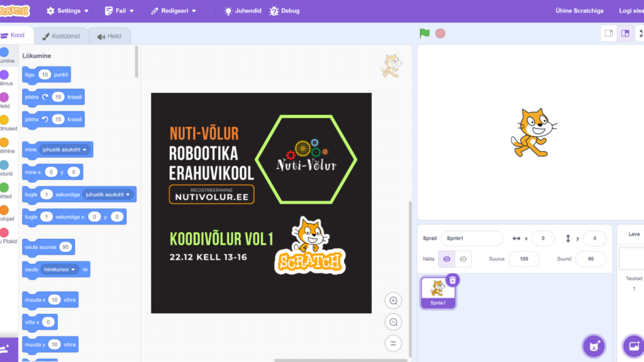This screenshot has width=644, height=362.
Task: Hide the sprite with crossed-eye icon
Action: [463, 259]
